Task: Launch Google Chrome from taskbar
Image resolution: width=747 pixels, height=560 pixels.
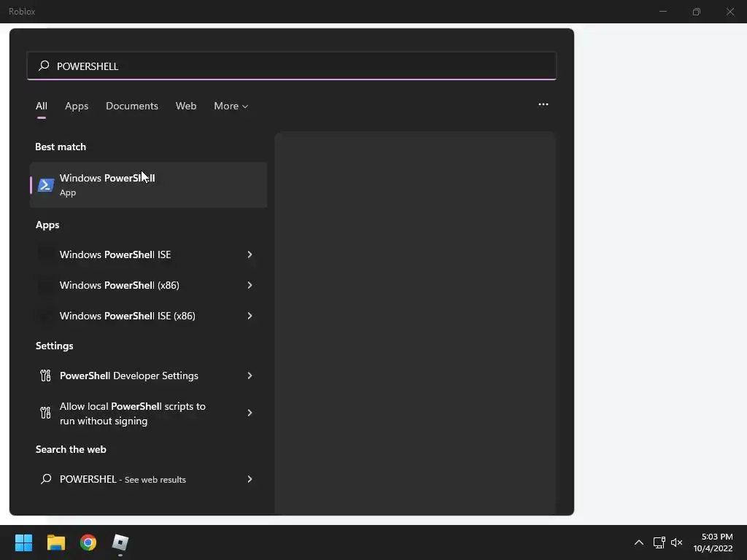Action: coord(88,542)
